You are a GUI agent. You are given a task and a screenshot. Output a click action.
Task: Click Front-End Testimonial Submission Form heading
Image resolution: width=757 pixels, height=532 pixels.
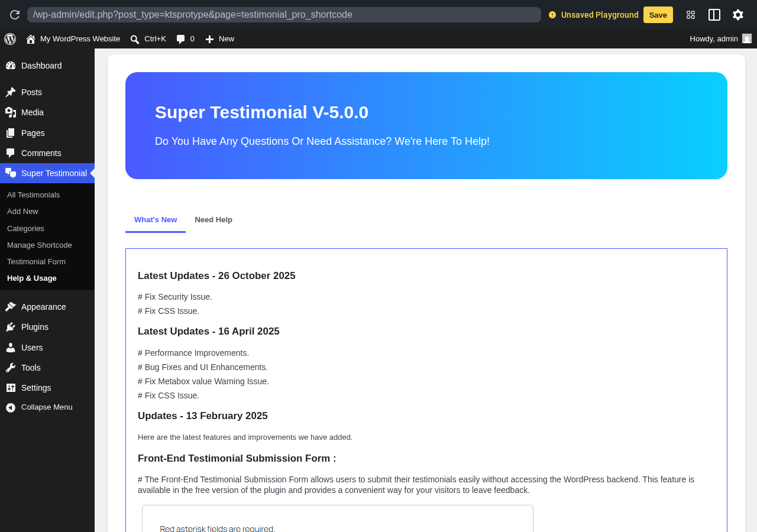(237, 459)
